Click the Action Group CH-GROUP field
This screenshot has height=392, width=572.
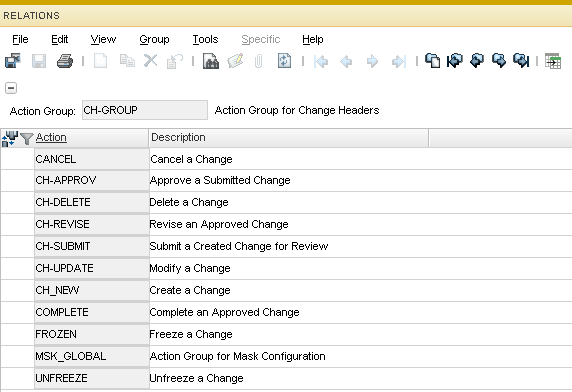pos(145,110)
